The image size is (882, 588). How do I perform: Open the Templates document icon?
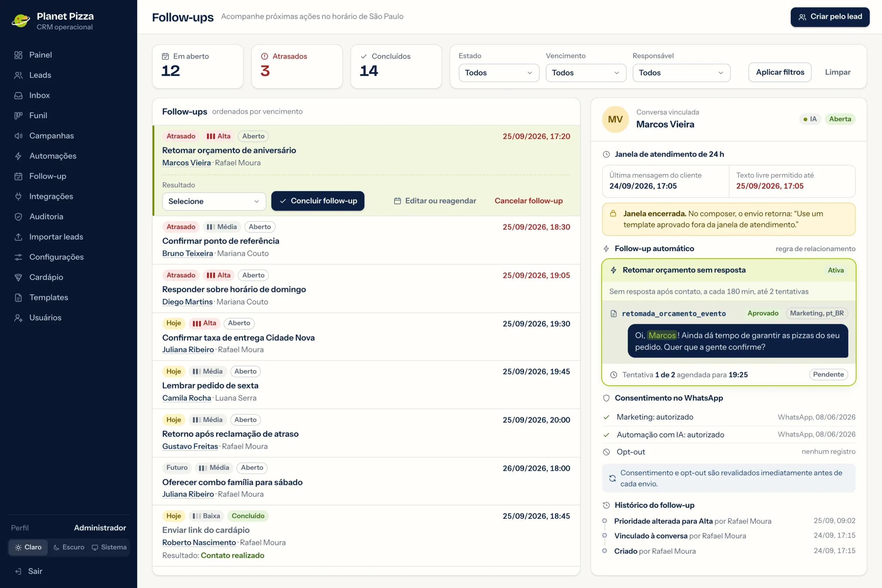coord(18,297)
